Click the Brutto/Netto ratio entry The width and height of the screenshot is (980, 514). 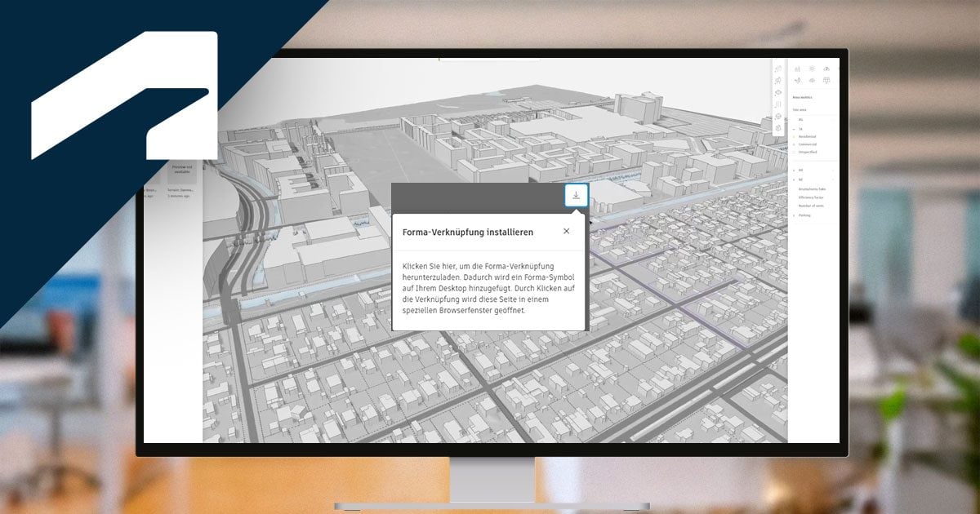pyautogui.click(x=812, y=189)
